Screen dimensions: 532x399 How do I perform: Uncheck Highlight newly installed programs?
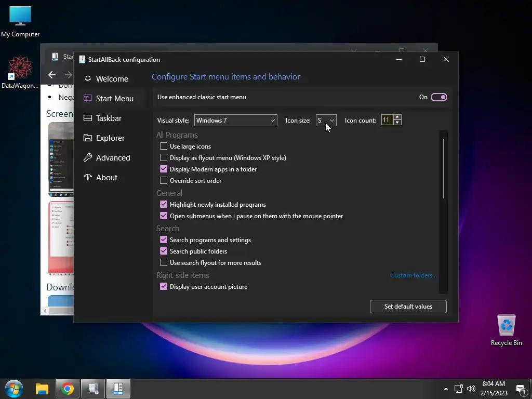coord(164,204)
